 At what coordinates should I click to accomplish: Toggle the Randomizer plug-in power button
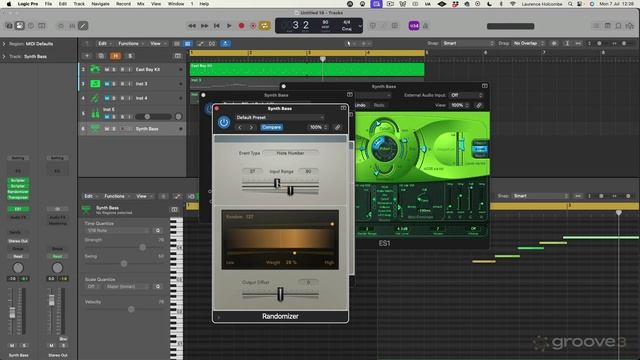tap(224, 122)
